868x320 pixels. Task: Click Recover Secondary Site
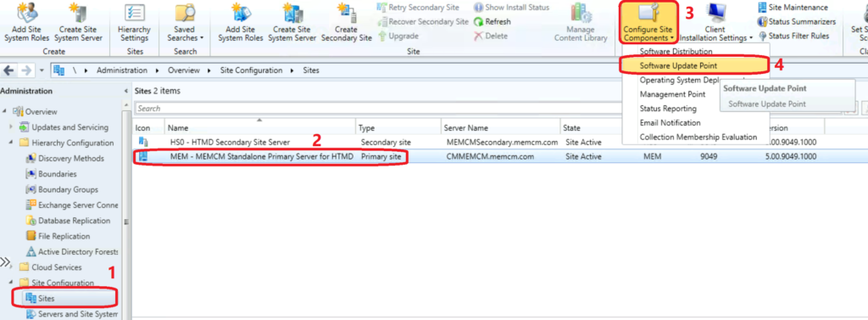tap(423, 21)
